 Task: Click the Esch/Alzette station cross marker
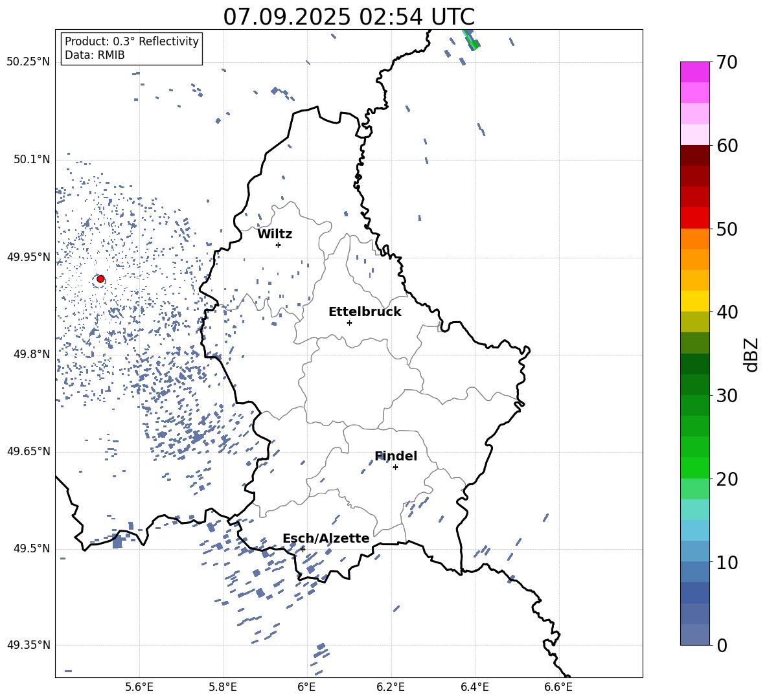point(303,549)
